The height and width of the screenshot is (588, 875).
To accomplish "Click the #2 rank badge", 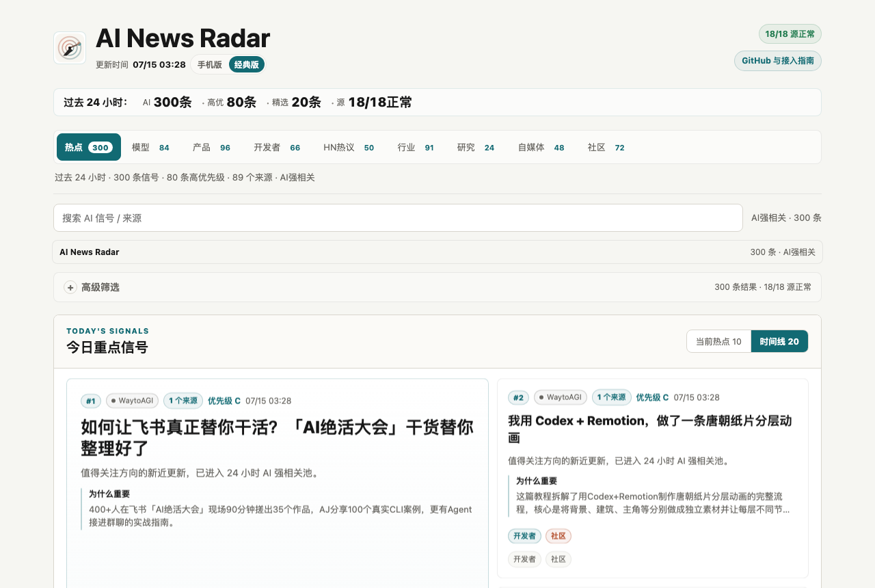I will (x=519, y=397).
